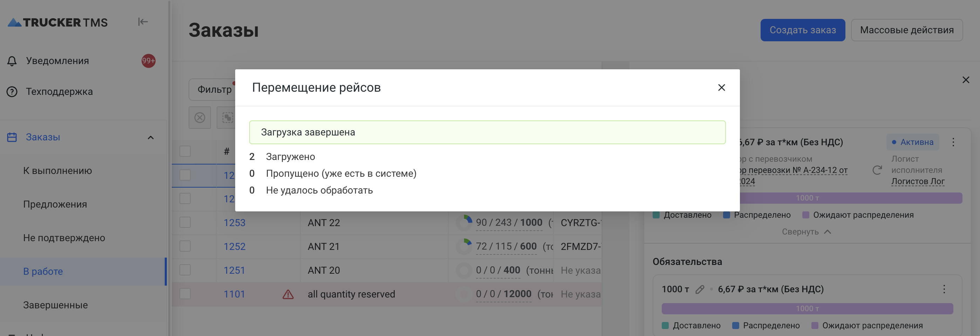980x336 pixels.
Task: Click the Загрузка завершена status banner
Action: tap(487, 132)
